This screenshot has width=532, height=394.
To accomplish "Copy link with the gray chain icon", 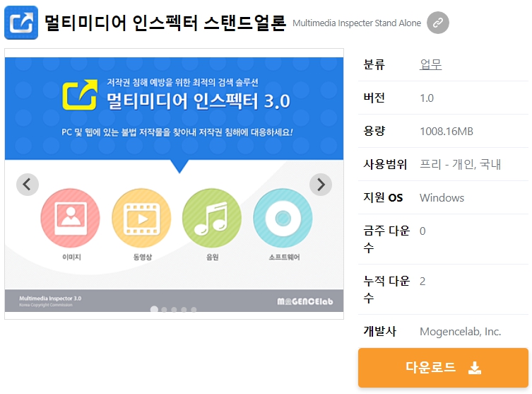I will coord(437,23).
